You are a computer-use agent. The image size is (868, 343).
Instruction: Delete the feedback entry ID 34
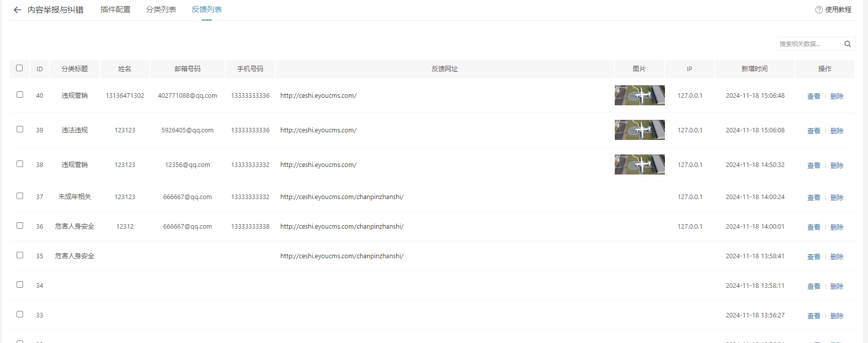(836, 286)
